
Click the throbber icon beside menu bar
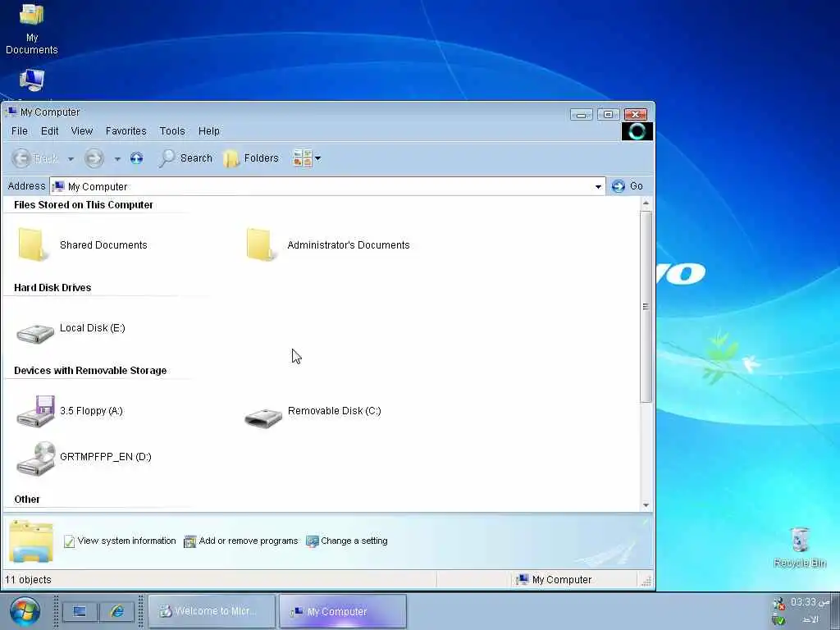pos(637,131)
